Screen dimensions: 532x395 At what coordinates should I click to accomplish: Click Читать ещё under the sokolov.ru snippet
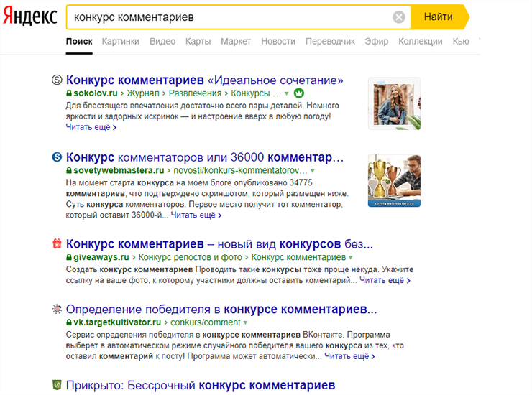91,127
